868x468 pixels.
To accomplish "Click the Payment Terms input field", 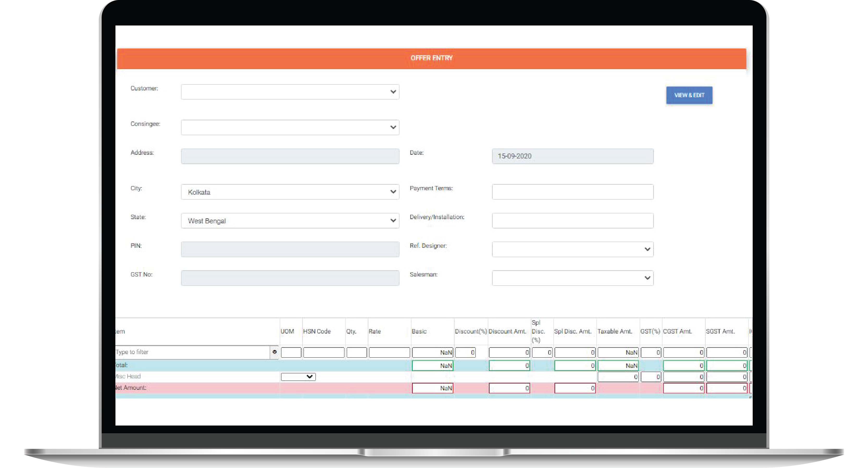I will point(572,192).
